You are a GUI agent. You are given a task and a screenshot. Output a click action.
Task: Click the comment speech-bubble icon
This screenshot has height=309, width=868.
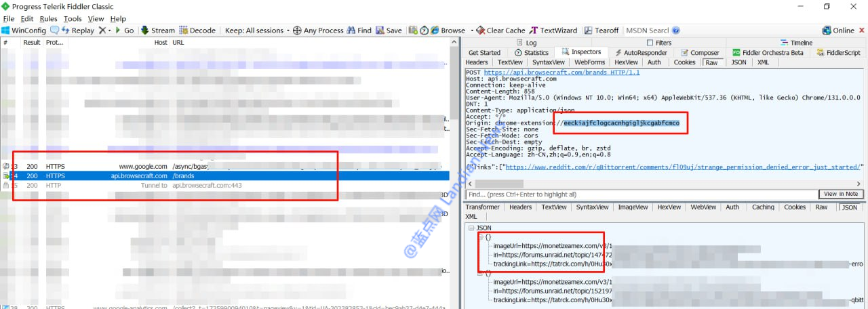[55, 30]
